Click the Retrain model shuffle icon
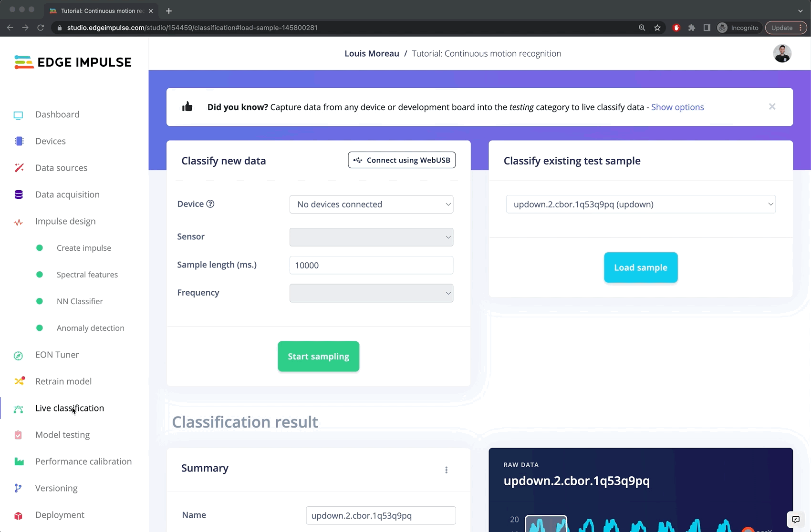Viewport: 811px width, 532px height. (x=19, y=381)
